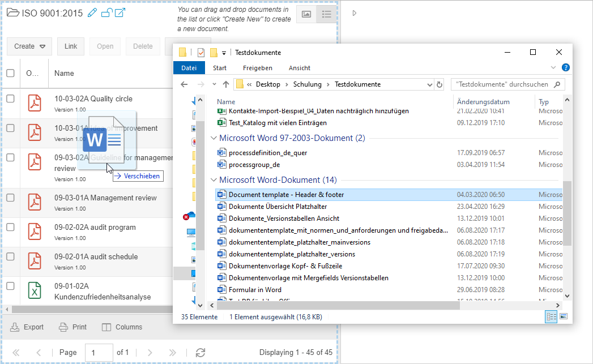Image resolution: width=593 pixels, height=364 pixels.
Task: Select checkbox for 09-02-02A audit program
Action: [x=10, y=227]
